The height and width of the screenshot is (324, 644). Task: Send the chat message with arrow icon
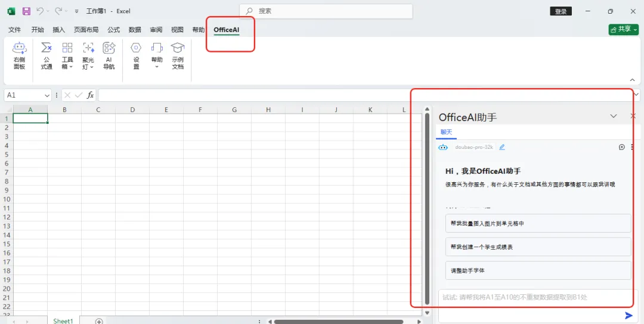coord(628,315)
